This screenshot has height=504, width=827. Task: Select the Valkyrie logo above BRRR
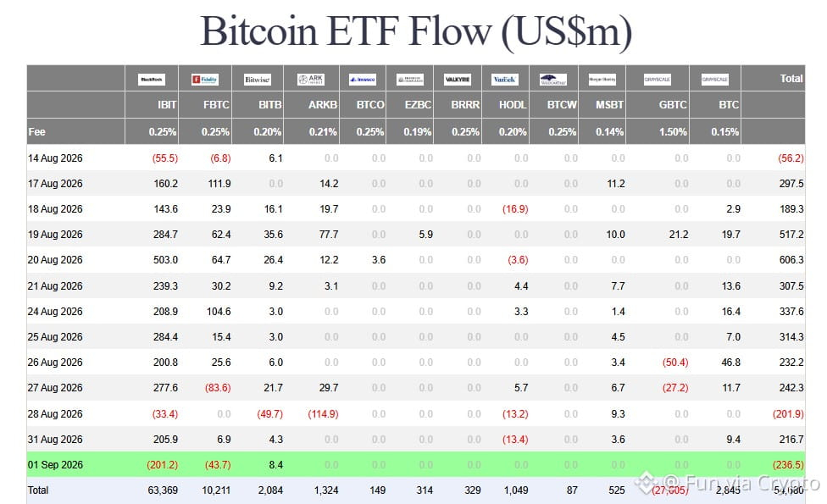458,79
